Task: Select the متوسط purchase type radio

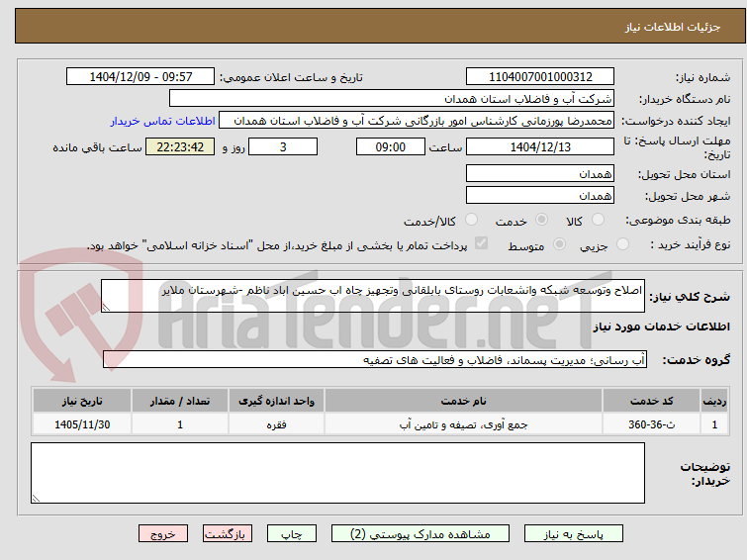Action: (559, 244)
